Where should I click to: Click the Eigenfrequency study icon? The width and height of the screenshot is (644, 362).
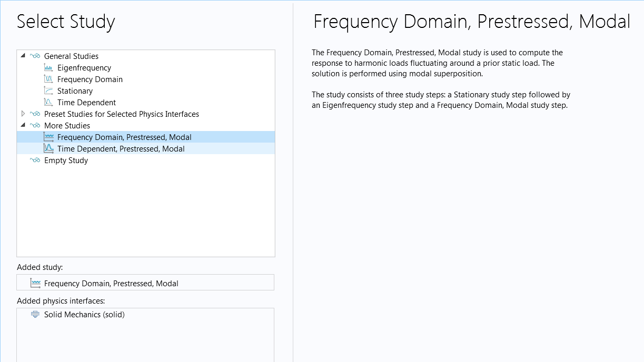point(48,68)
